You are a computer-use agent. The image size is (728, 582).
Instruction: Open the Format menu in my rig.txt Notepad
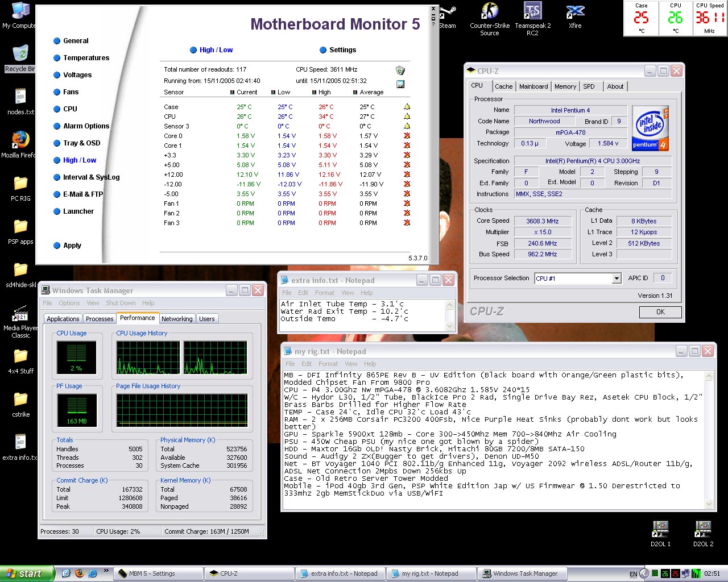(x=328, y=364)
